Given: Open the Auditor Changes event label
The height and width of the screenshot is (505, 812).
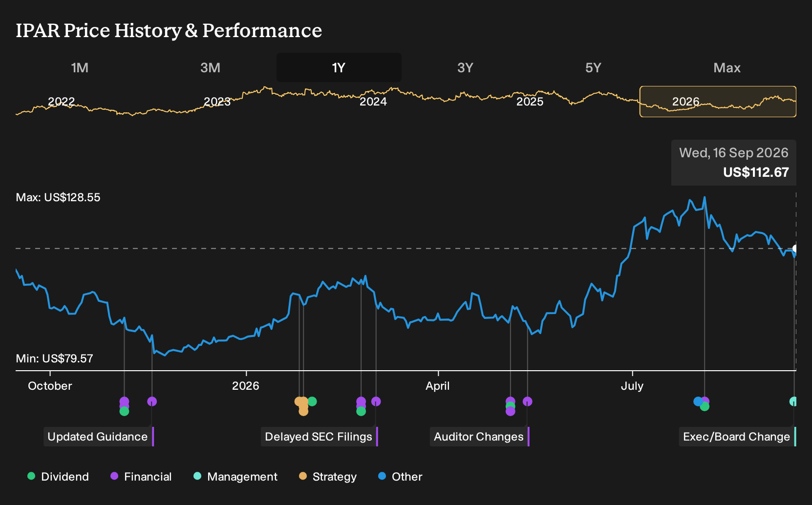Looking at the screenshot, I should [479, 437].
